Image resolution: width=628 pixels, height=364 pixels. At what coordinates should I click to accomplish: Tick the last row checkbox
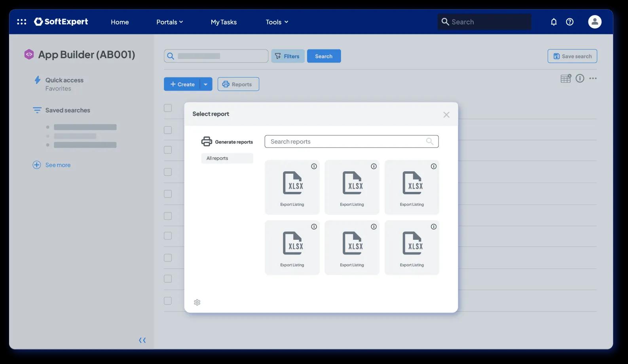click(x=168, y=301)
